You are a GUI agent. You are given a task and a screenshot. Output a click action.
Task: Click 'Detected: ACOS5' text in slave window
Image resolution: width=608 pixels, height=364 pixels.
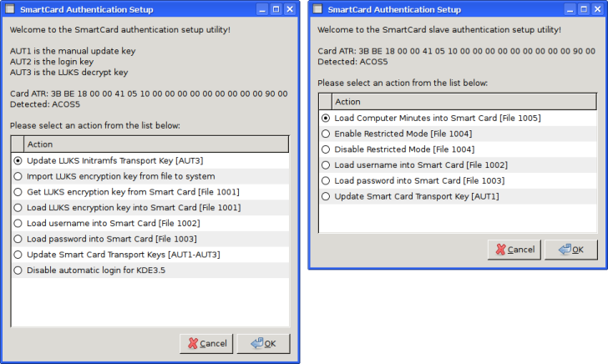[352, 62]
